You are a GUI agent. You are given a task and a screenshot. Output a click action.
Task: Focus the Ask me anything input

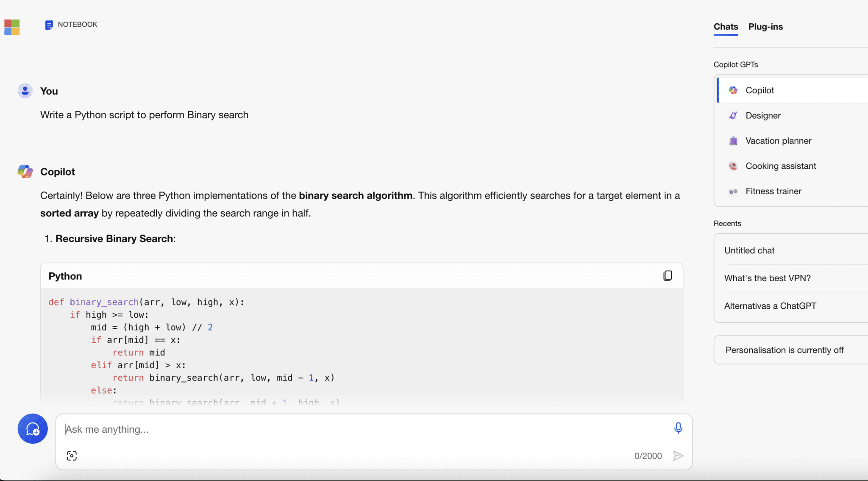click(360, 429)
